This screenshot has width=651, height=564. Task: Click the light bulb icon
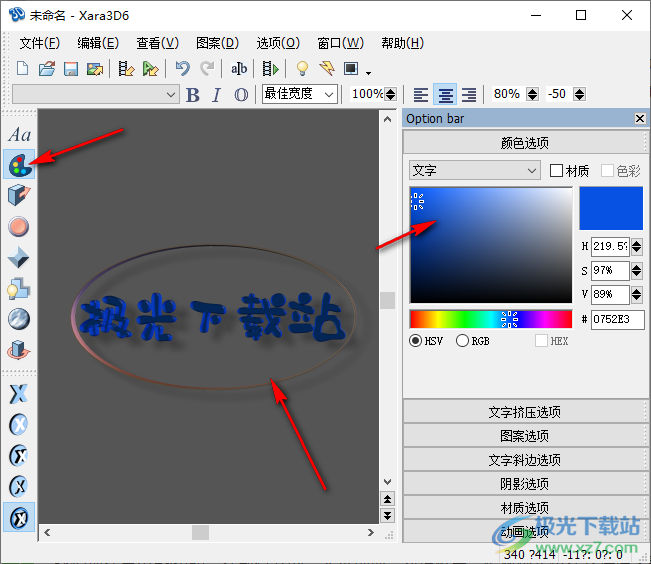(x=302, y=69)
